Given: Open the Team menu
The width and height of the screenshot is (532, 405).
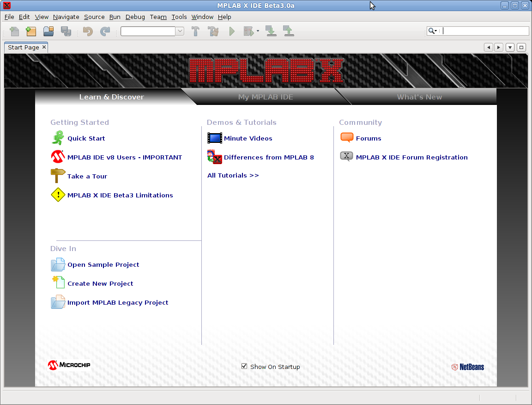Looking at the screenshot, I should point(158,17).
